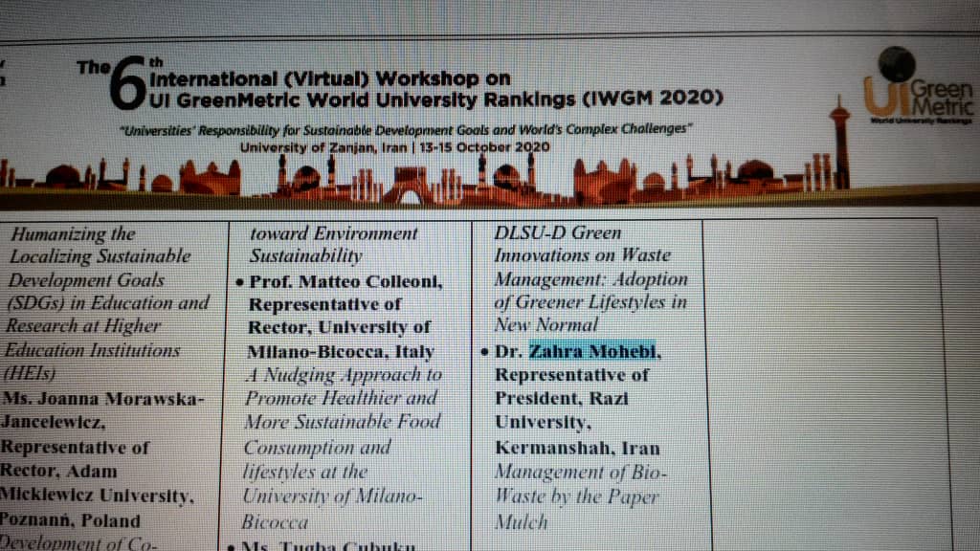The height and width of the screenshot is (551, 980).
Task: Click the UI GreenMetric logo
Action: click(x=918, y=92)
